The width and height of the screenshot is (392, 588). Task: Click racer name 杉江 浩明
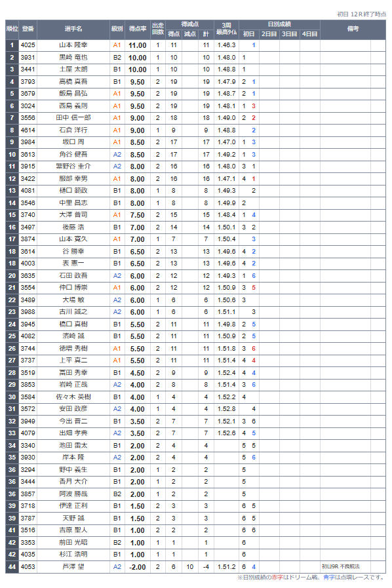(73, 555)
